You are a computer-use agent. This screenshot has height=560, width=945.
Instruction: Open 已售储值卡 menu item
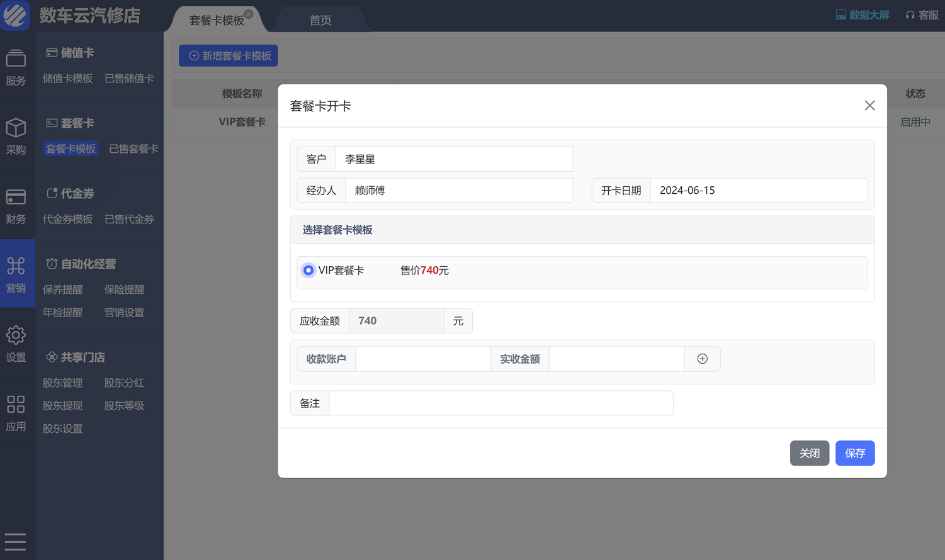[129, 79]
